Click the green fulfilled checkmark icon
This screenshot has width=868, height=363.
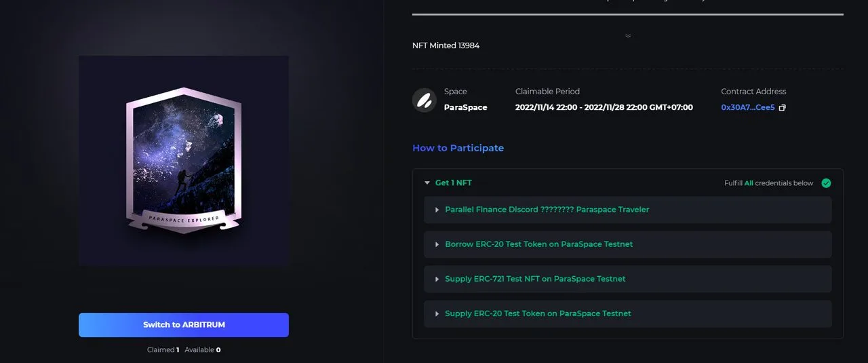[826, 183]
